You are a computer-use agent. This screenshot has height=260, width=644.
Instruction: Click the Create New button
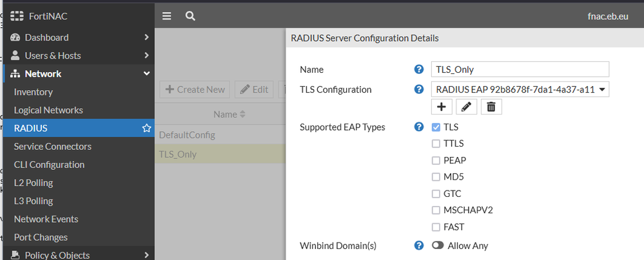[x=195, y=89]
